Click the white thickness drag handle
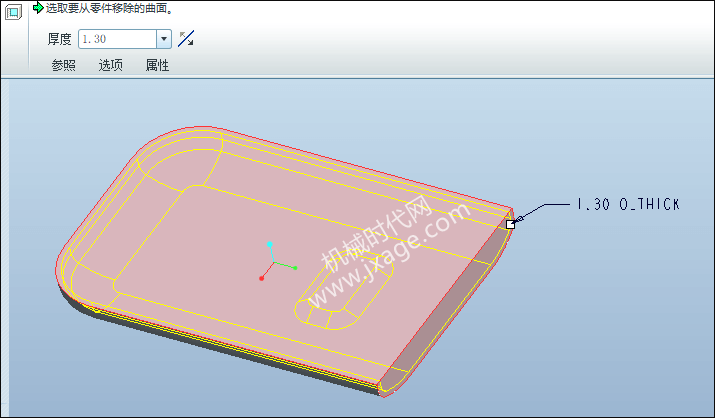The height and width of the screenshot is (418, 715). 510,224
